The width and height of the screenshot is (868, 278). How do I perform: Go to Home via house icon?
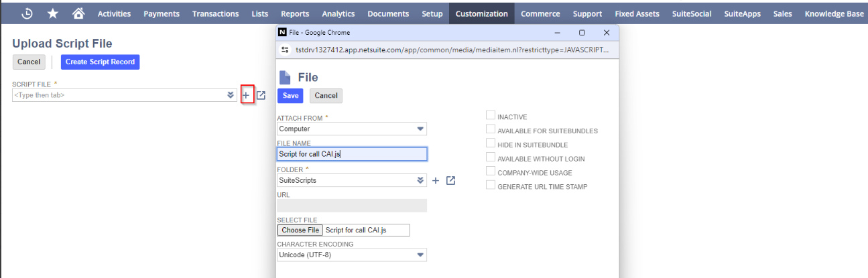click(x=78, y=13)
